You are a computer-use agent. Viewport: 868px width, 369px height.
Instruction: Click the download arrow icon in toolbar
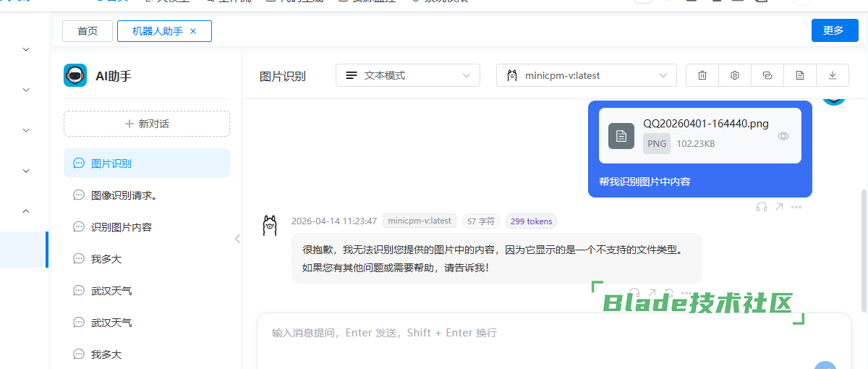833,75
